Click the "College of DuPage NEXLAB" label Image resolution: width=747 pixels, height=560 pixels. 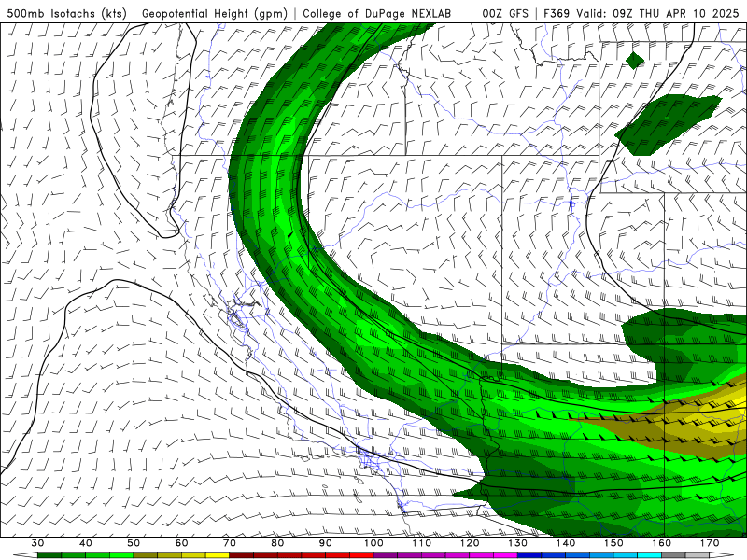[376, 13]
